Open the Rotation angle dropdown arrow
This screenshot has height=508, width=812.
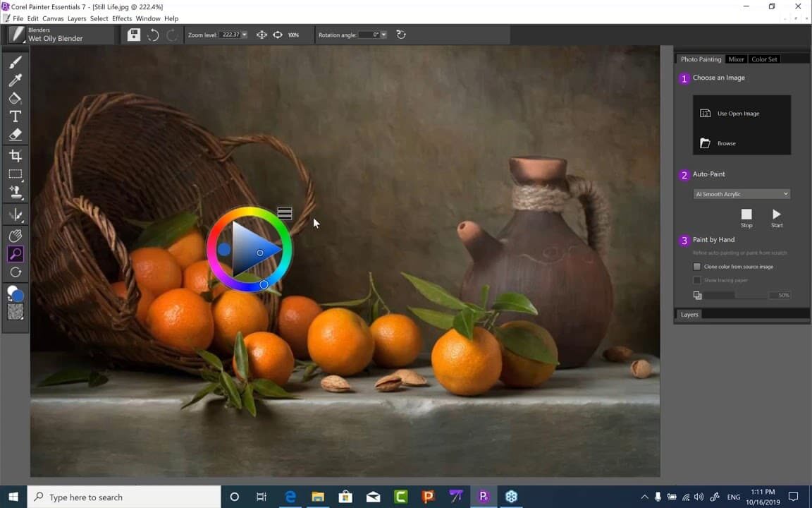click(383, 35)
